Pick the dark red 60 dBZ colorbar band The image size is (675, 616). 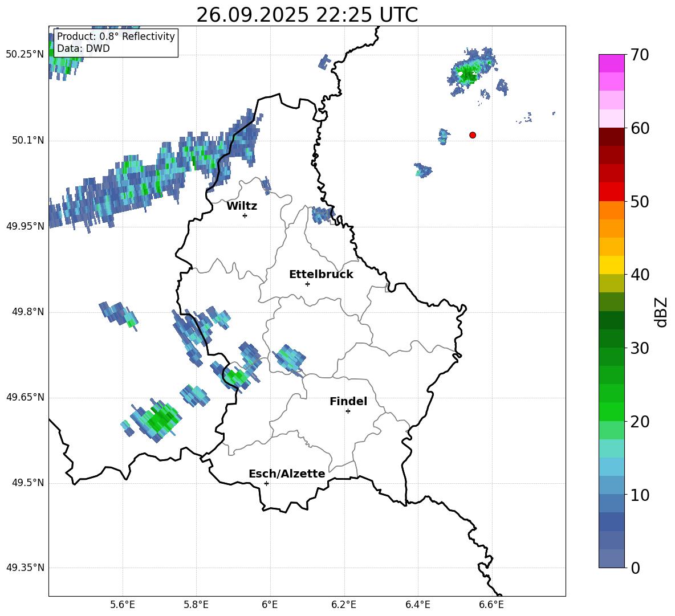[x=611, y=137]
